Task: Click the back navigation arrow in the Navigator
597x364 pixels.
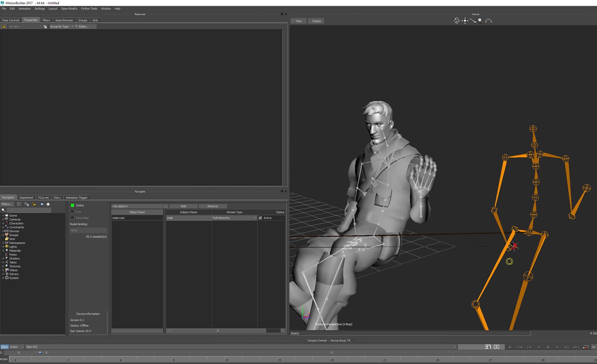Action: tap(41, 204)
